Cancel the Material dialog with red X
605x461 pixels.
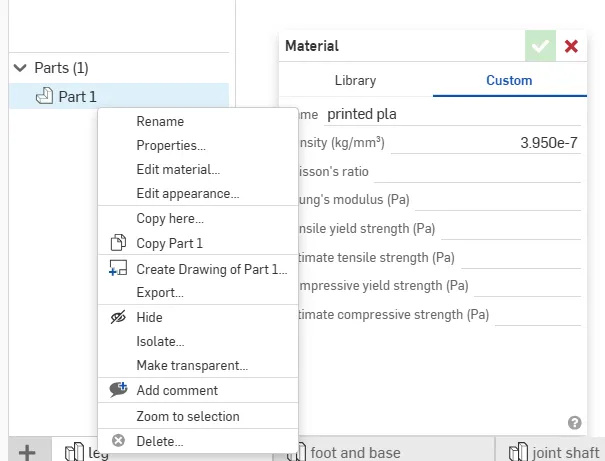[x=572, y=46]
